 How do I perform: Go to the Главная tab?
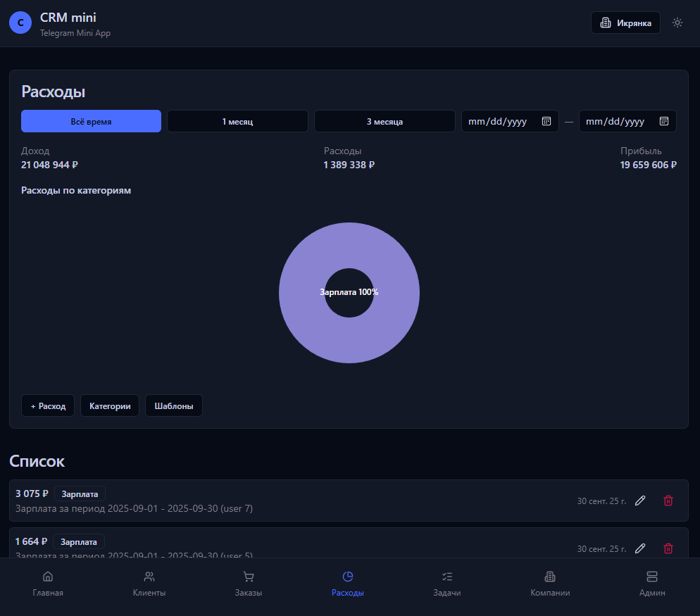pos(48,584)
